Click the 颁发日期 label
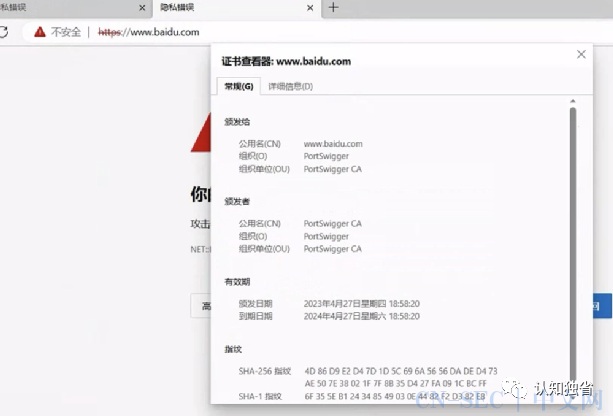613x416 pixels. [x=255, y=304]
